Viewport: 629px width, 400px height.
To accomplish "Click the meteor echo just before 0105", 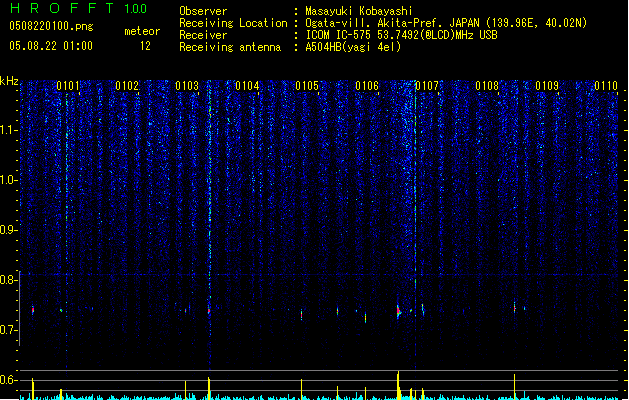I will click(302, 315).
